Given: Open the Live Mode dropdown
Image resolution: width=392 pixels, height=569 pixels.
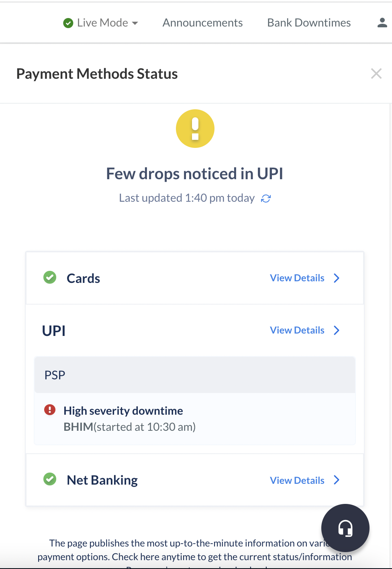Looking at the screenshot, I should (101, 23).
